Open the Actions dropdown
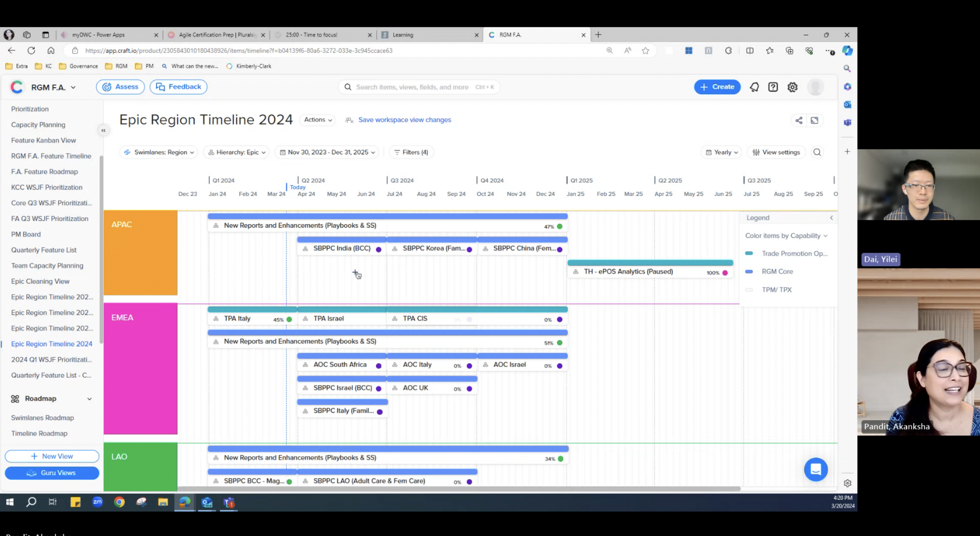The height and width of the screenshot is (536, 980). click(x=318, y=120)
